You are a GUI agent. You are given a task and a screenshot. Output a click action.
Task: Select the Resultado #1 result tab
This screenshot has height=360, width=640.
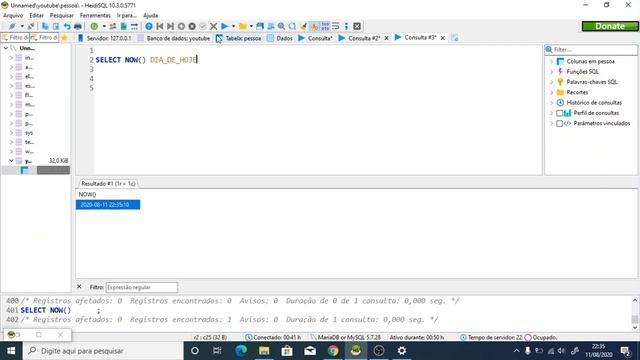point(108,184)
